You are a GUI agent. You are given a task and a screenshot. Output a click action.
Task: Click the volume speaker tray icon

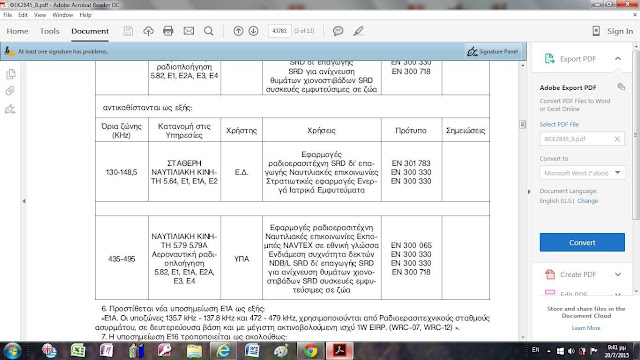tap(571, 351)
